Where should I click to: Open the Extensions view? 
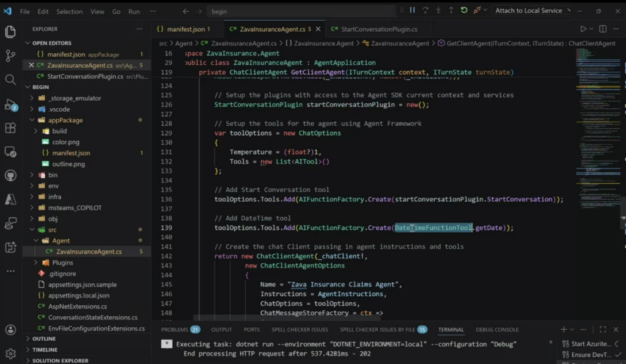tap(10, 128)
